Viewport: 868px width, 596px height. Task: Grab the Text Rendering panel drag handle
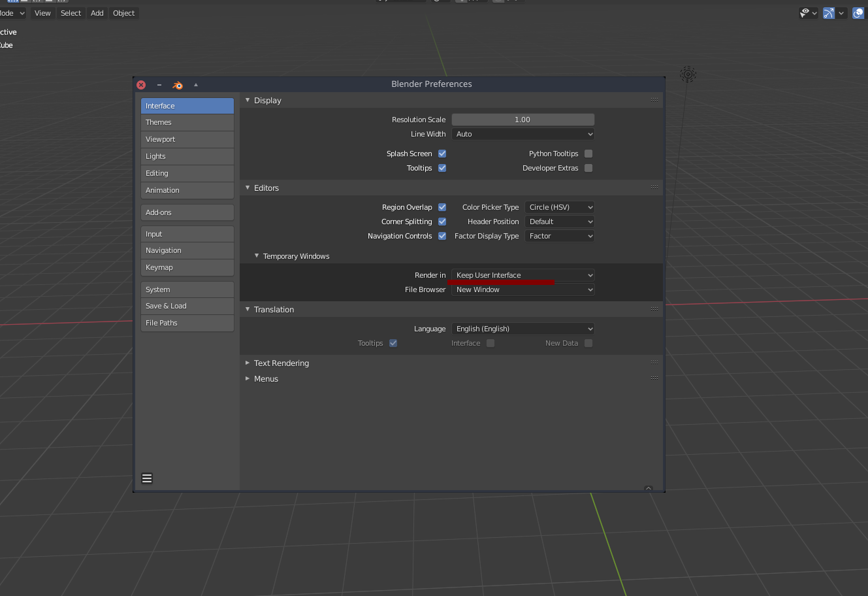tap(654, 363)
